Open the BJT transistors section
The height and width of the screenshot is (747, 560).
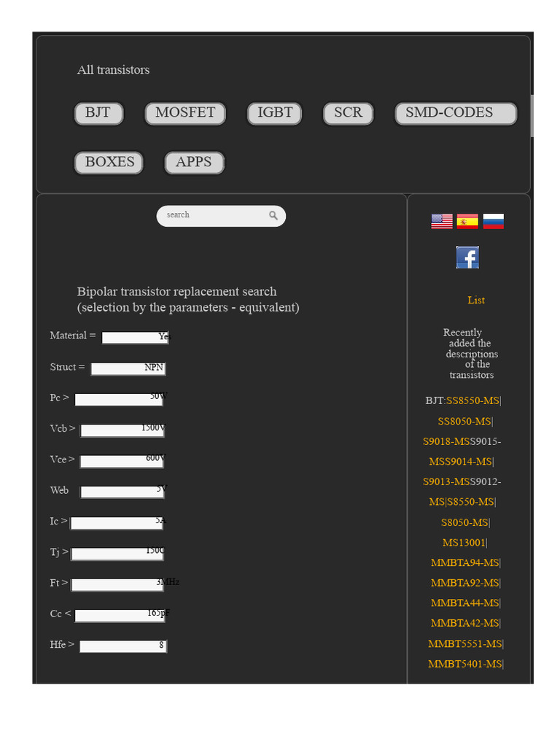coord(98,113)
